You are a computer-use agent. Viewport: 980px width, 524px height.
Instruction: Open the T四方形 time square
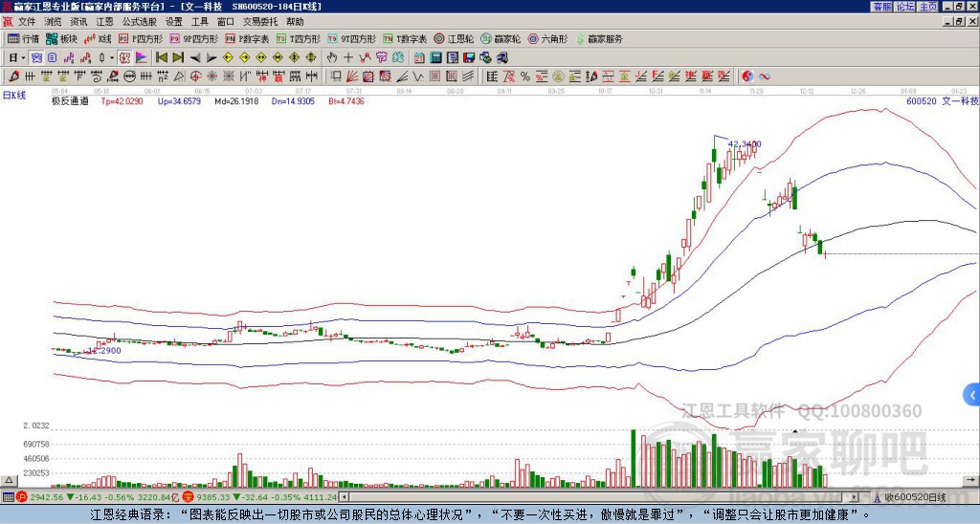point(299,38)
